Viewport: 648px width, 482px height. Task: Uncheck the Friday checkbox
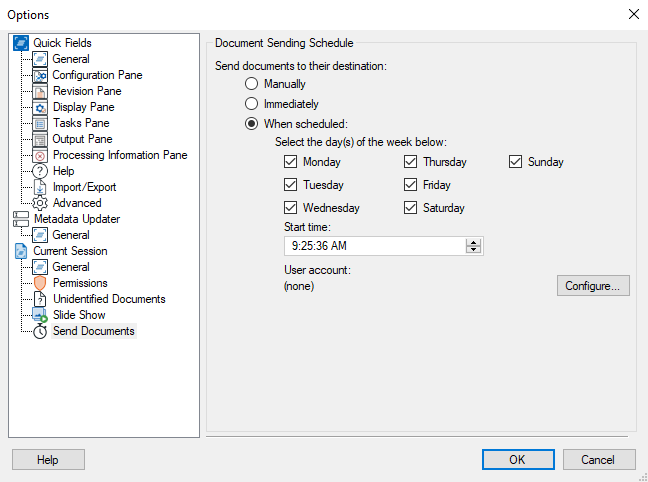[x=410, y=184]
